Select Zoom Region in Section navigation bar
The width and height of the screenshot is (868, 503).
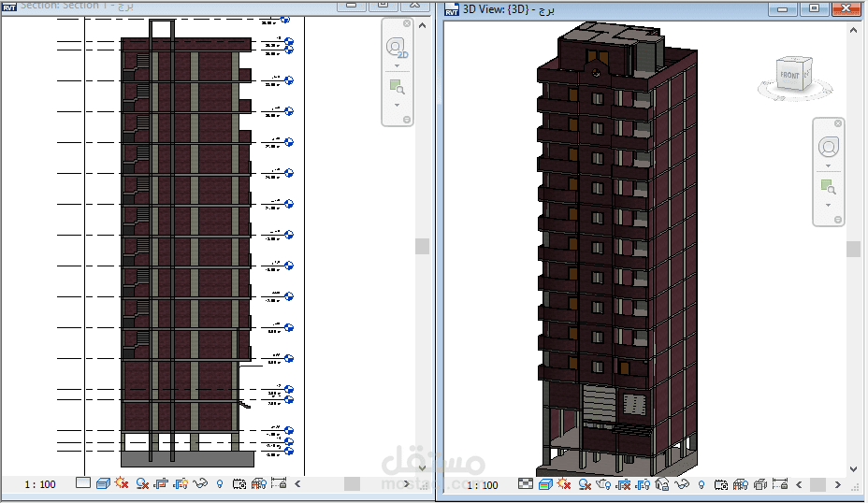pyautogui.click(x=397, y=86)
